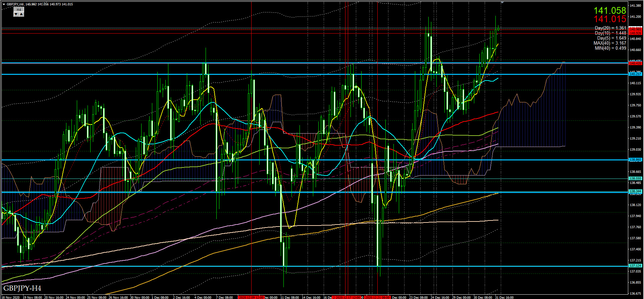Screen dimensions: 644x299
Task: Click the red 2020.12.17 12:00 time marker
Action: pyautogui.click(x=347, y=297)
